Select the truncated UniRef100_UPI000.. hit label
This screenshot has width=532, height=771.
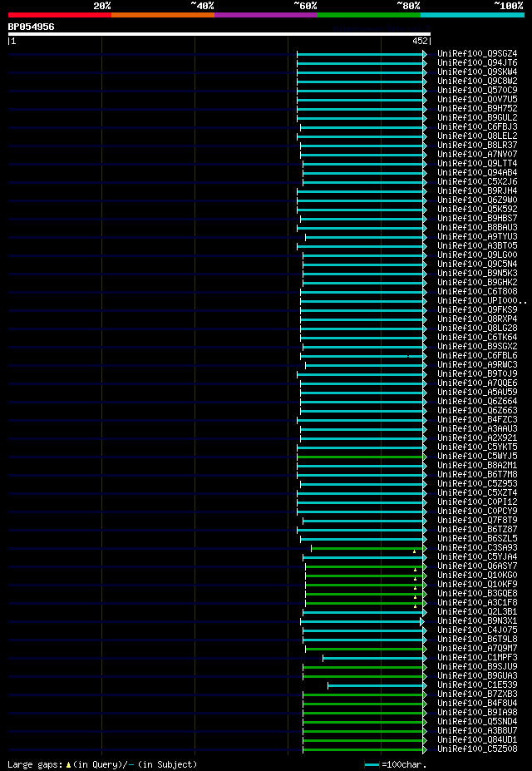pos(481,300)
